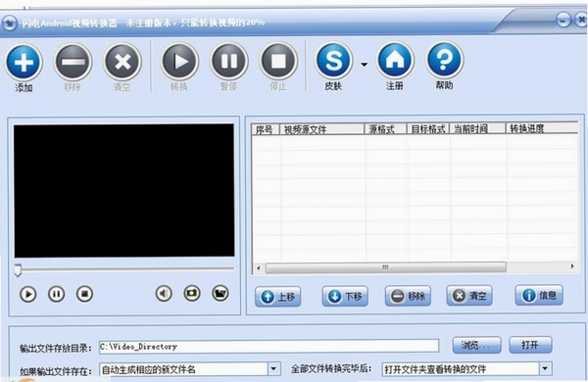Pause conversion with the 暂停 icon
Screen dimensions: 588x382
(x=229, y=61)
